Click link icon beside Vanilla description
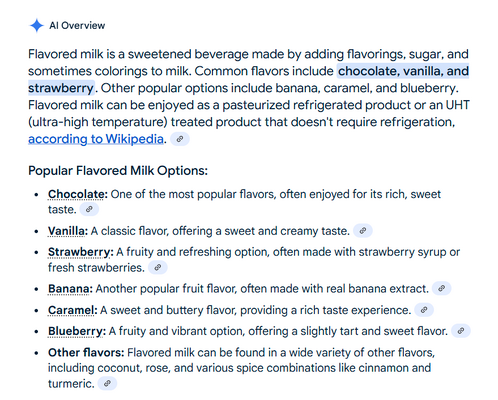Viewport: 498px width, 400px height. 363,231
